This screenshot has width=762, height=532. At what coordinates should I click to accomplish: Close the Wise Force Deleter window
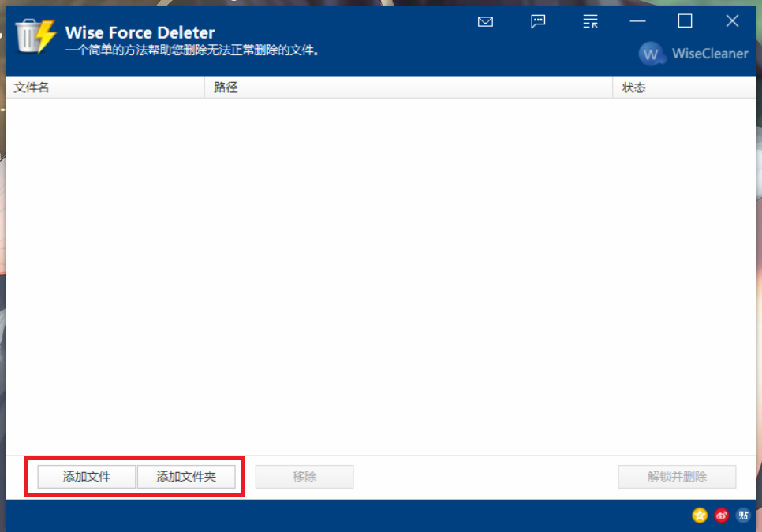[x=732, y=21]
